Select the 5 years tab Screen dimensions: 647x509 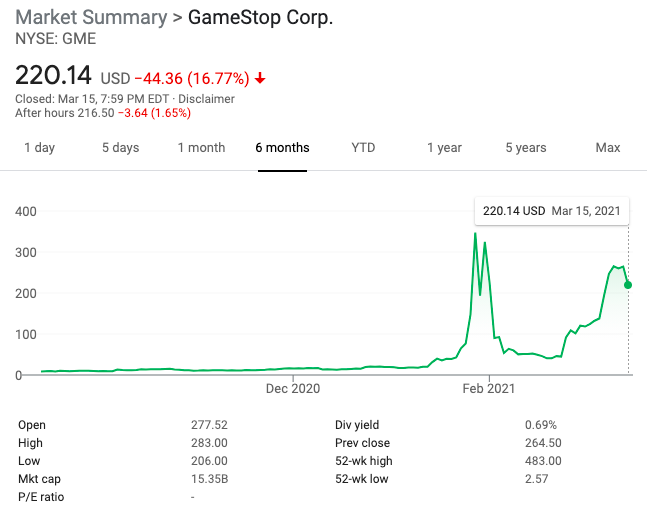526,148
